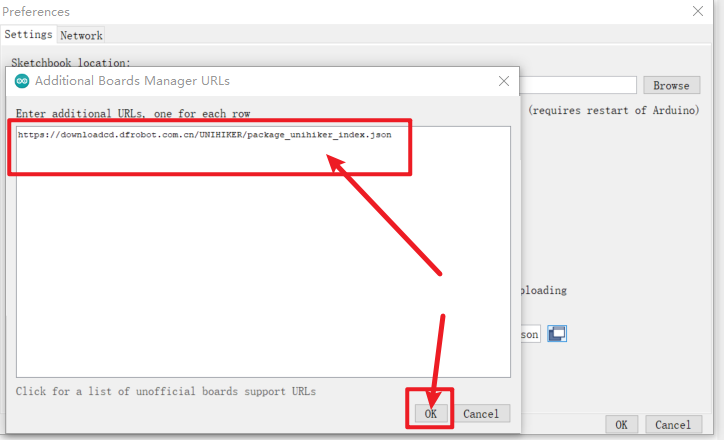
Task: Click the boards URLs editor window icon
Action: pyautogui.click(x=557, y=334)
